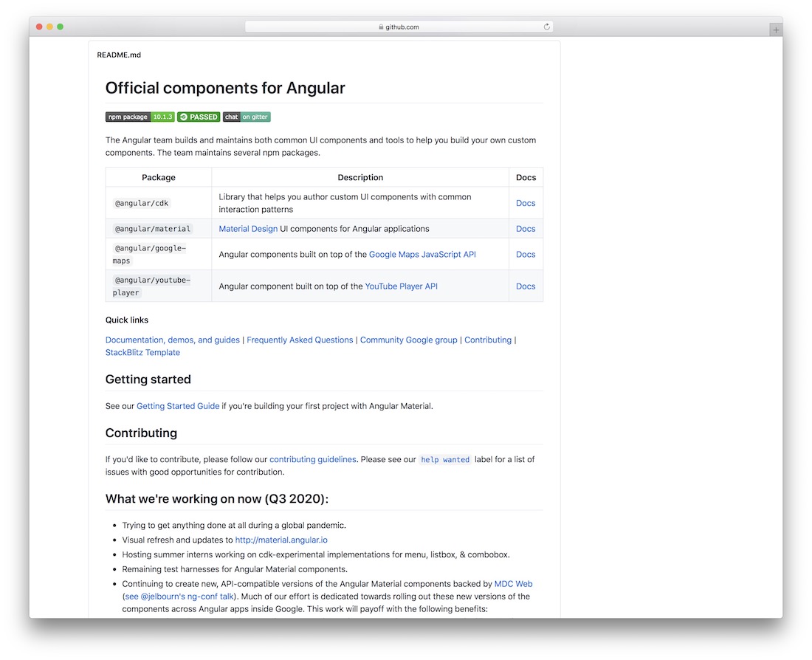Image resolution: width=812 pixels, height=660 pixels.
Task: Open the Google Maps JavaScript API link
Action: tap(422, 255)
